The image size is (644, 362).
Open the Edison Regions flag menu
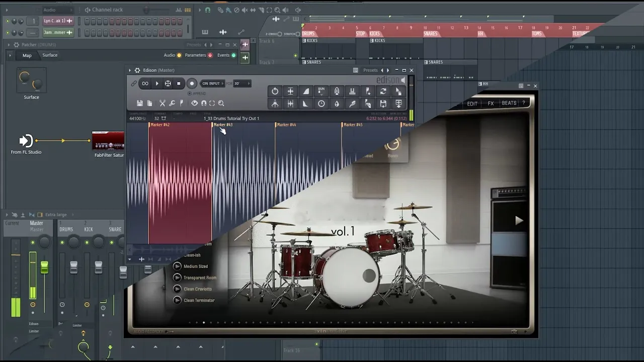[181, 103]
